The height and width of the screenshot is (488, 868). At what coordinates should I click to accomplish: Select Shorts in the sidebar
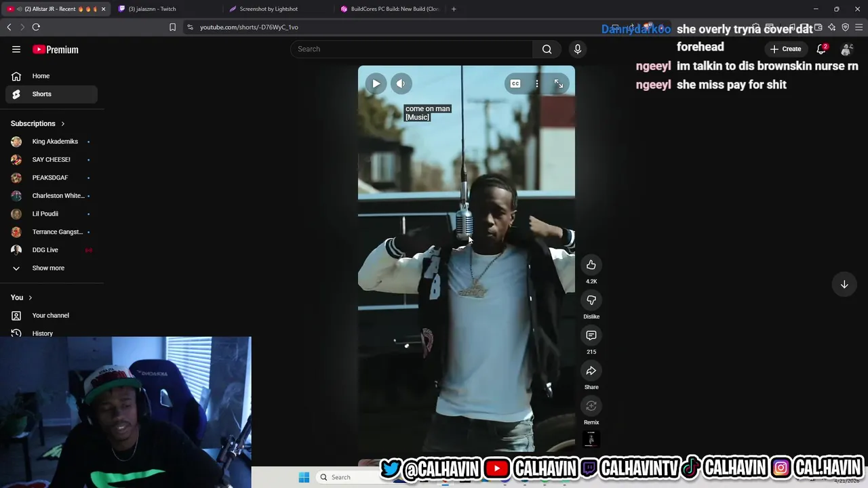52,94
